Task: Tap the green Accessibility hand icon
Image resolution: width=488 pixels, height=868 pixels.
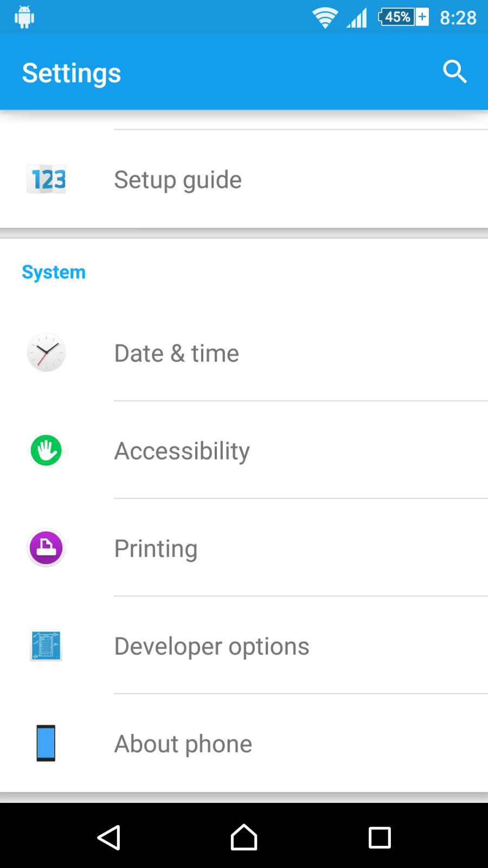Action: pyautogui.click(x=46, y=450)
